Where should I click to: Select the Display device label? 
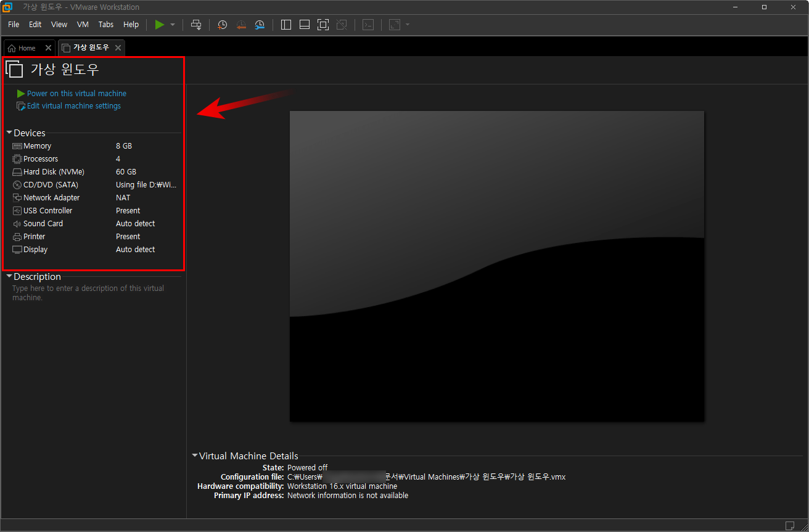tap(36, 250)
